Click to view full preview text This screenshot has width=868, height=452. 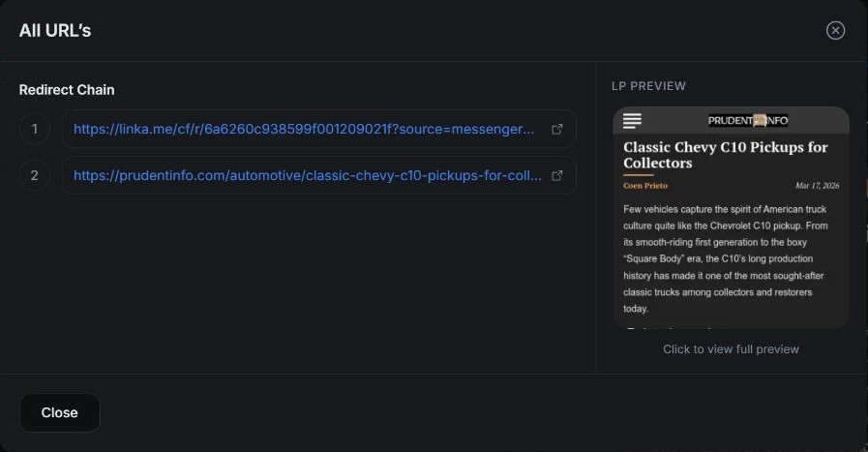731,349
